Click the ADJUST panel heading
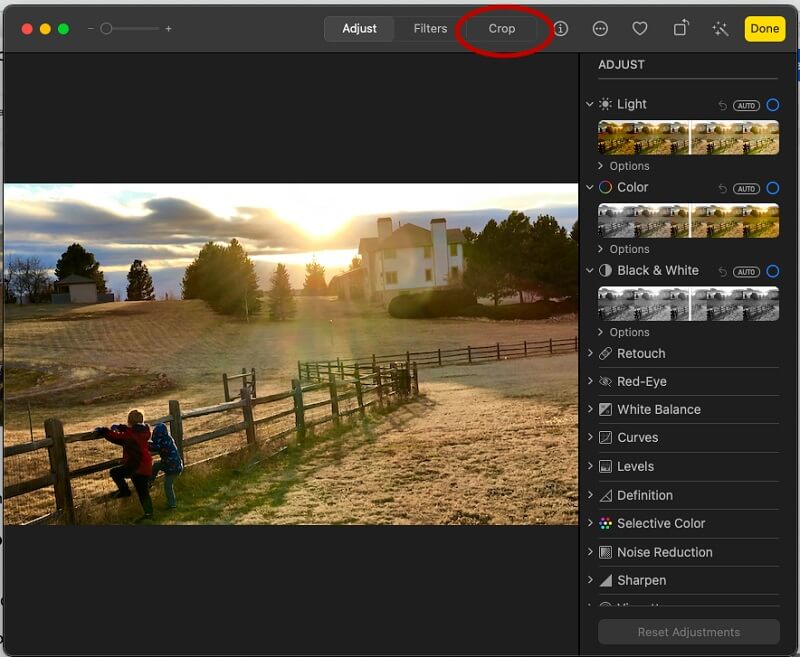800x657 pixels. (621, 65)
